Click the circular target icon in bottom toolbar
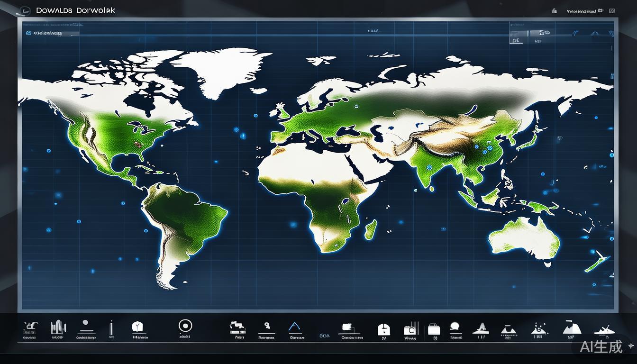 click(x=185, y=325)
